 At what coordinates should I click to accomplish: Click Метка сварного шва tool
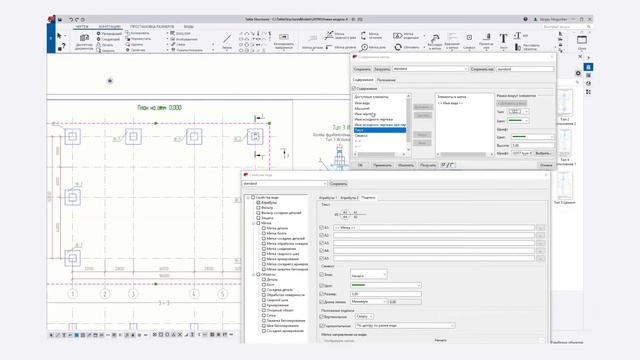click(340, 36)
